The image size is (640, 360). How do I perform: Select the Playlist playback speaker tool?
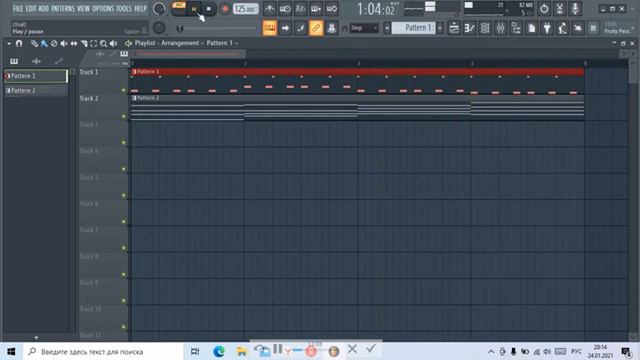coord(113,43)
